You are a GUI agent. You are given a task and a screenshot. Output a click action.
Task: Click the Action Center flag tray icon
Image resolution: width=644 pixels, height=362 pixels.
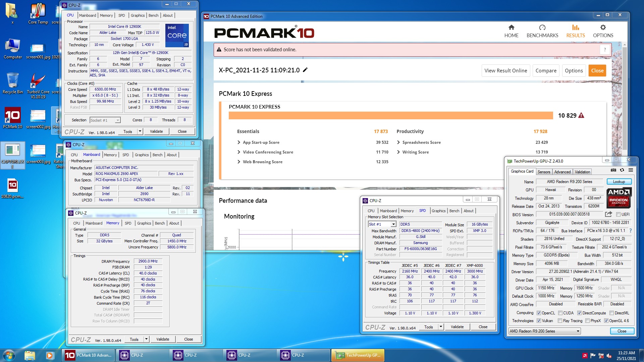pyautogui.click(x=593, y=356)
